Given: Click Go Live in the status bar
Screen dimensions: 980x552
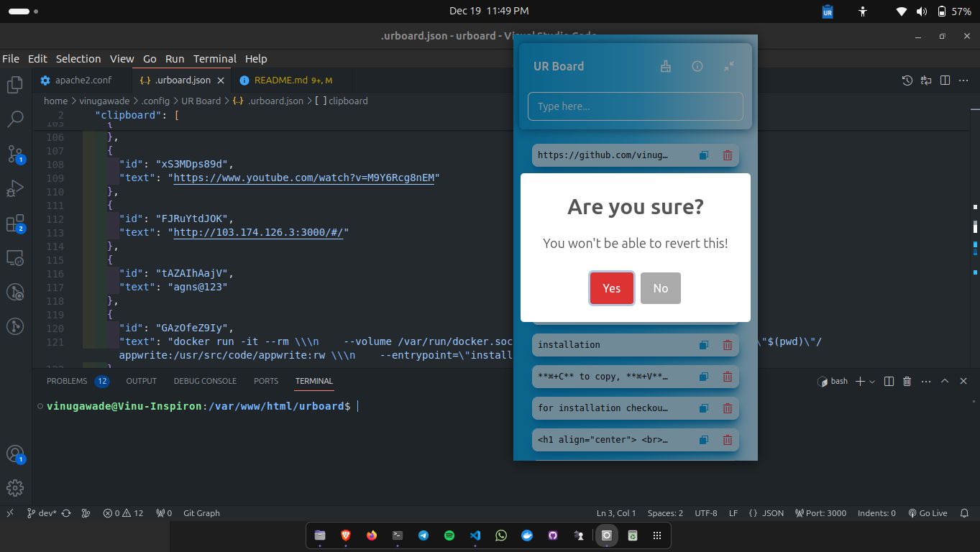Looking at the screenshot, I should [928, 512].
